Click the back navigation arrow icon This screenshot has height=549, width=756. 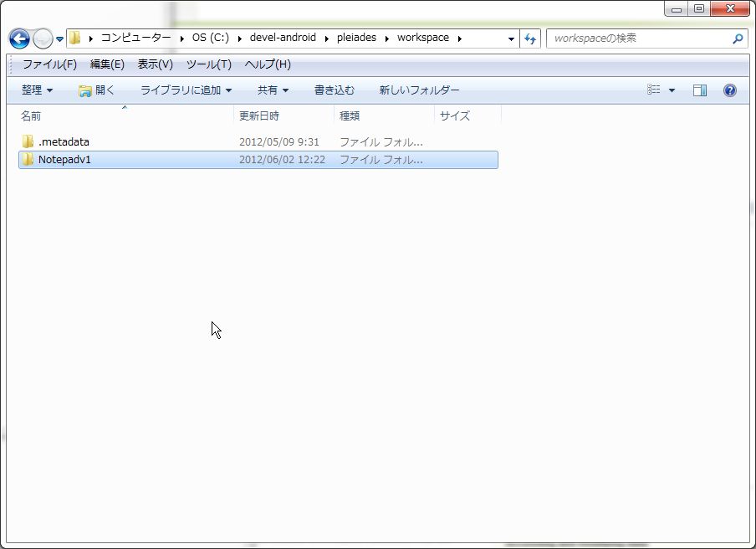click(x=18, y=38)
